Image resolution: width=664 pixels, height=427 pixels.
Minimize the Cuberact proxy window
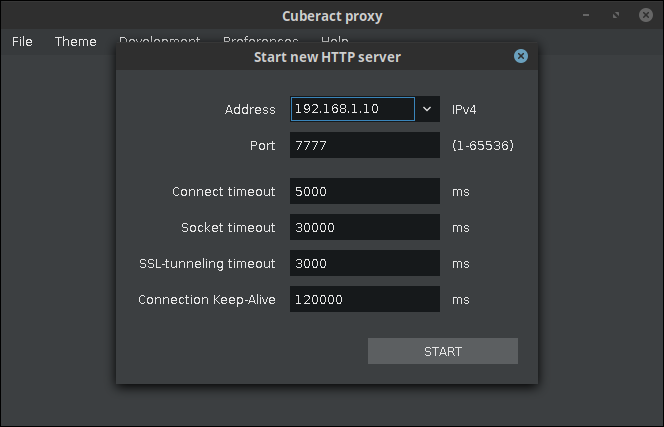[586, 15]
